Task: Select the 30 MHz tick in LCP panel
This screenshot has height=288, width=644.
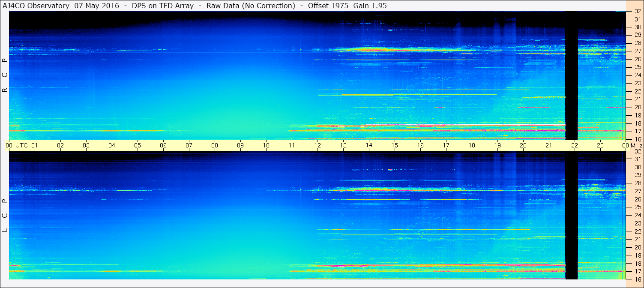Action: click(x=638, y=167)
